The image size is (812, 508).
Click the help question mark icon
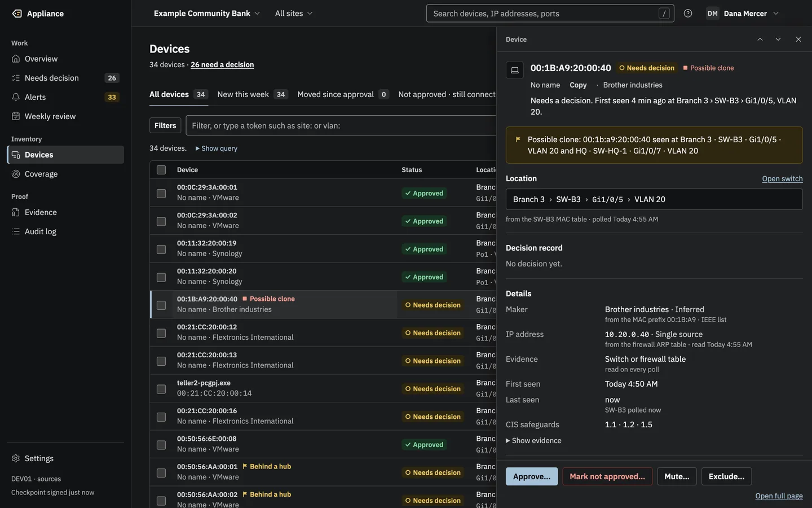click(688, 14)
